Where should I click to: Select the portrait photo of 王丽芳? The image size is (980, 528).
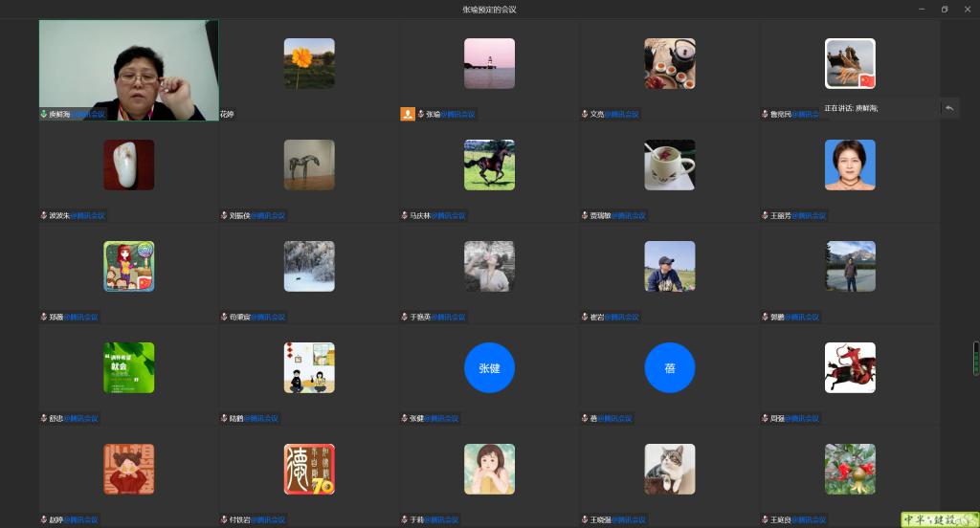pyautogui.click(x=850, y=165)
